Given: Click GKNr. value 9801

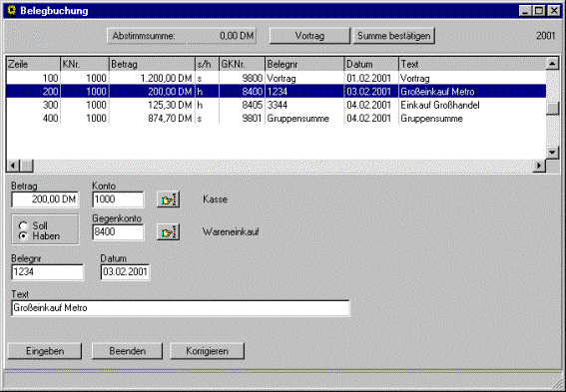Looking at the screenshot, I should point(253,119).
